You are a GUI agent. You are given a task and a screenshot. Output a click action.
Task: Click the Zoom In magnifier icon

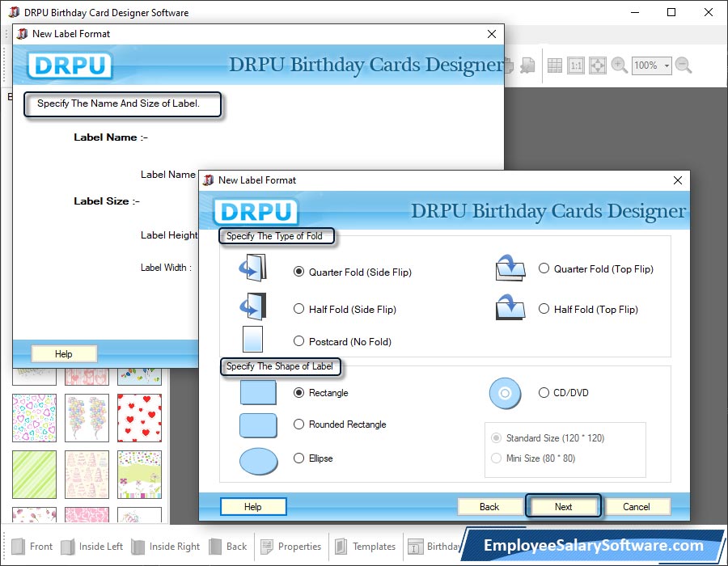pos(620,65)
